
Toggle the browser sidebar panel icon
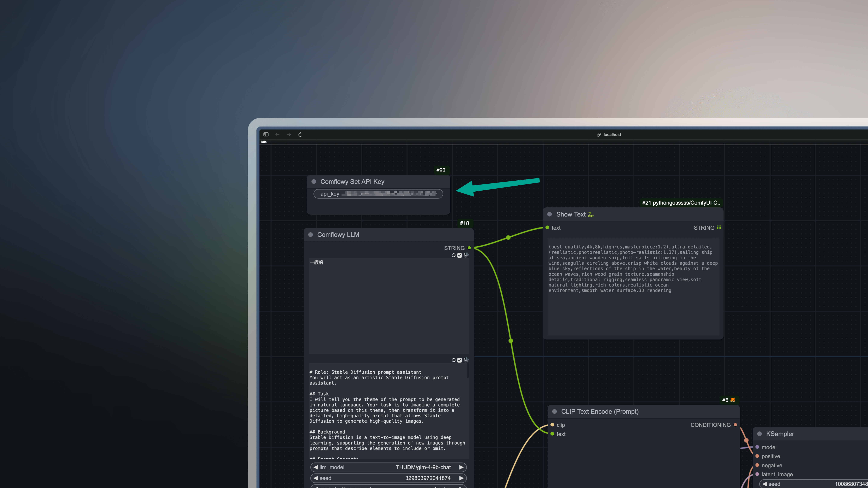pyautogui.click(x=266, y=134)
